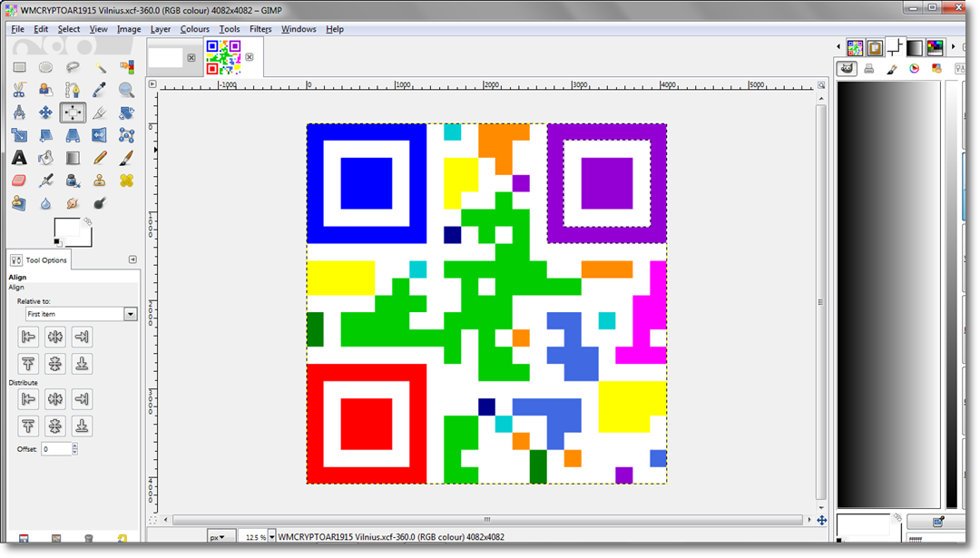Click Distribute left edges button
Viewport: 980px width, 558px height.
[x=28, y=398]
